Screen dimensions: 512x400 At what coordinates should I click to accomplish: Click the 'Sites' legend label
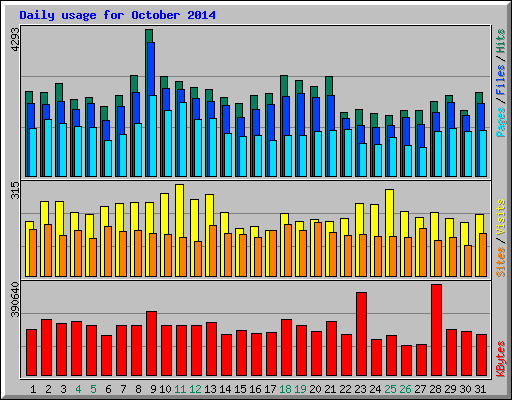pos(501,262)
